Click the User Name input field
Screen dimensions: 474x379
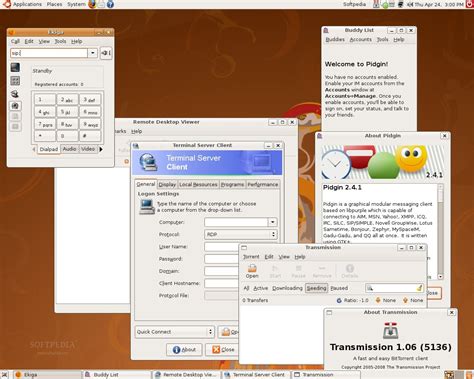pyautogui.click(x=222, y=247)
